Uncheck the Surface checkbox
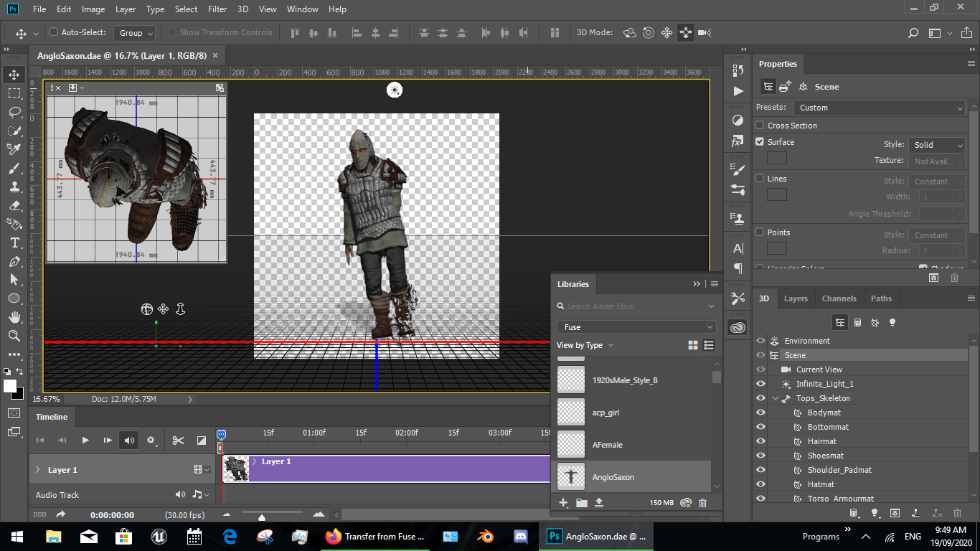This screenshot has width=980, height=551. (x=760, y=142)
